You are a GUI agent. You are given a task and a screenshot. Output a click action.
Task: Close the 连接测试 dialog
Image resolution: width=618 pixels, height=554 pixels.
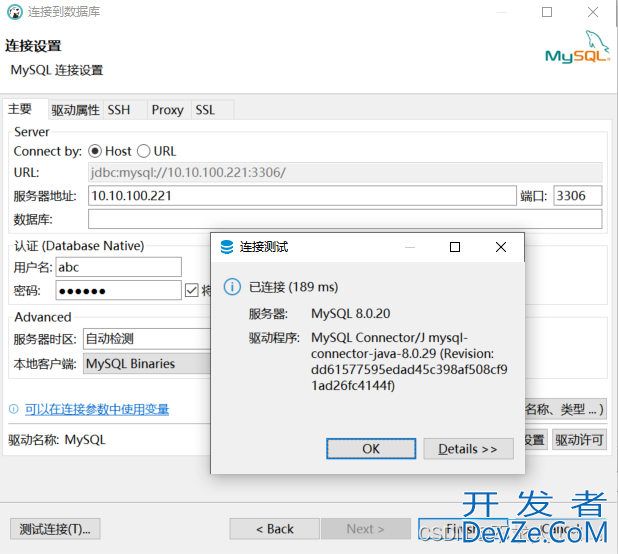tap(501, 247)
